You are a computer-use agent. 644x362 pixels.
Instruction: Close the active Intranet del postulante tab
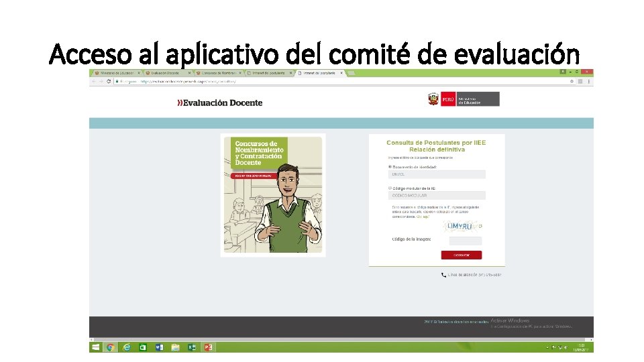[341, 73]
